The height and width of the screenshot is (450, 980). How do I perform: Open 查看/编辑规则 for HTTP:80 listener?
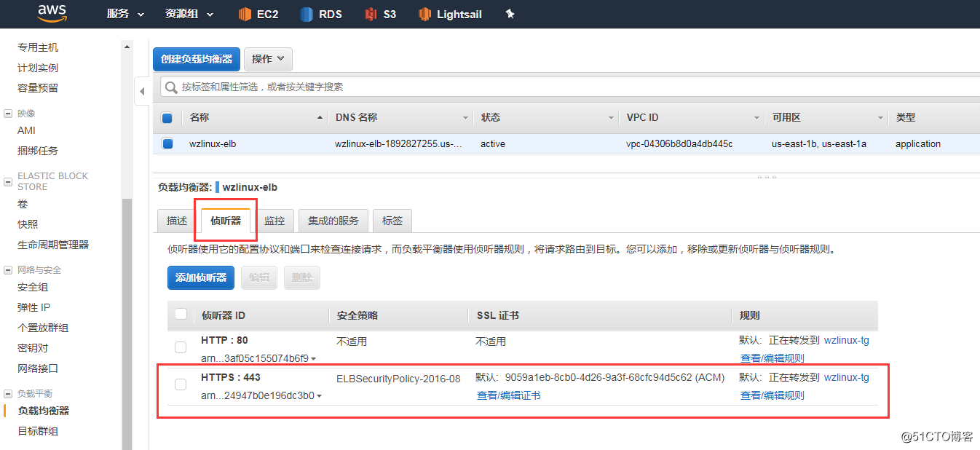[772, 358]
